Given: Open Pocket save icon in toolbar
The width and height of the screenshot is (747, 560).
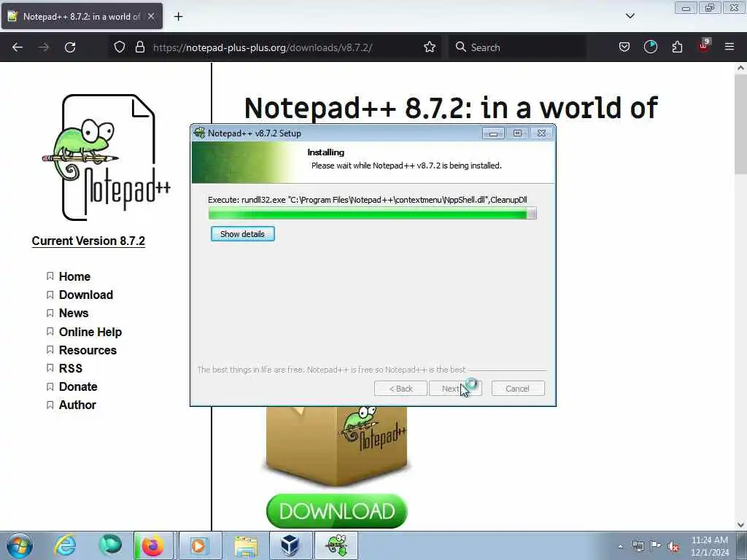Looking at the screenshot, I should coord(624,47).
